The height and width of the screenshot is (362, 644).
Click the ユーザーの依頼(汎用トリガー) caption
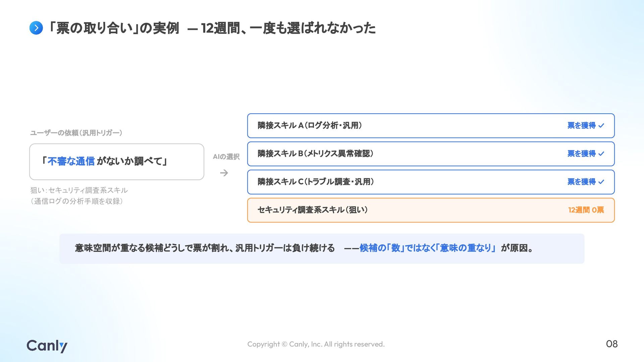tap(76, 133)
